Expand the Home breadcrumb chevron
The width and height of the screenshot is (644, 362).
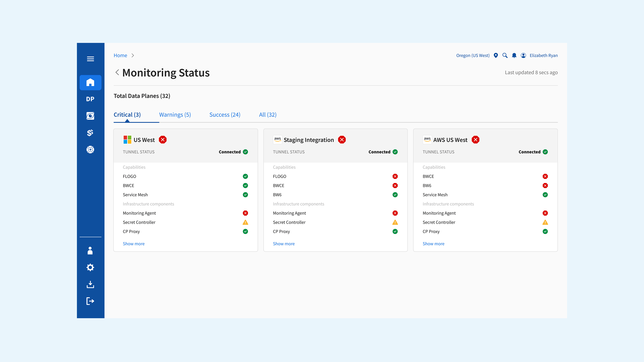click(x=133, y=55)
